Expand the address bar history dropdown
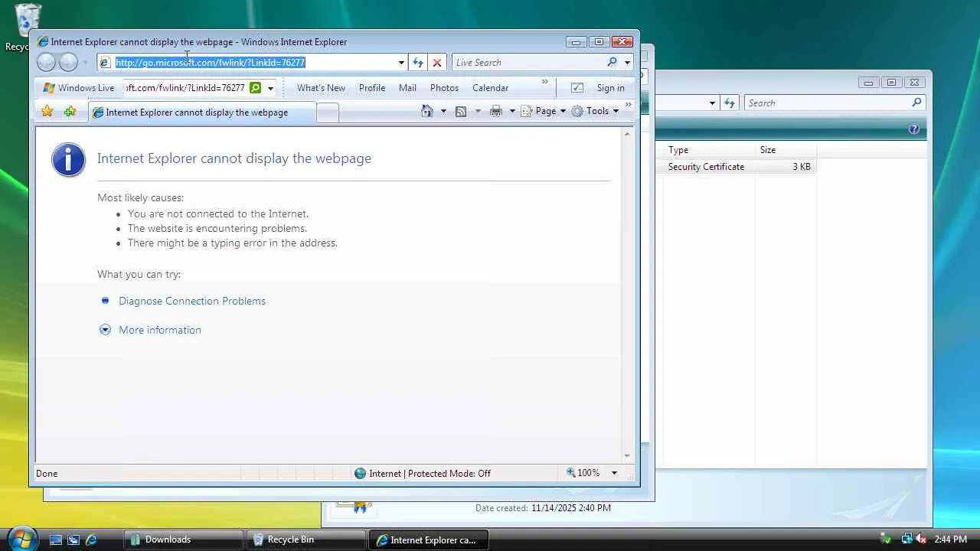Image resolution: width=980 pixels, height=551 pixels. [401, 63]
